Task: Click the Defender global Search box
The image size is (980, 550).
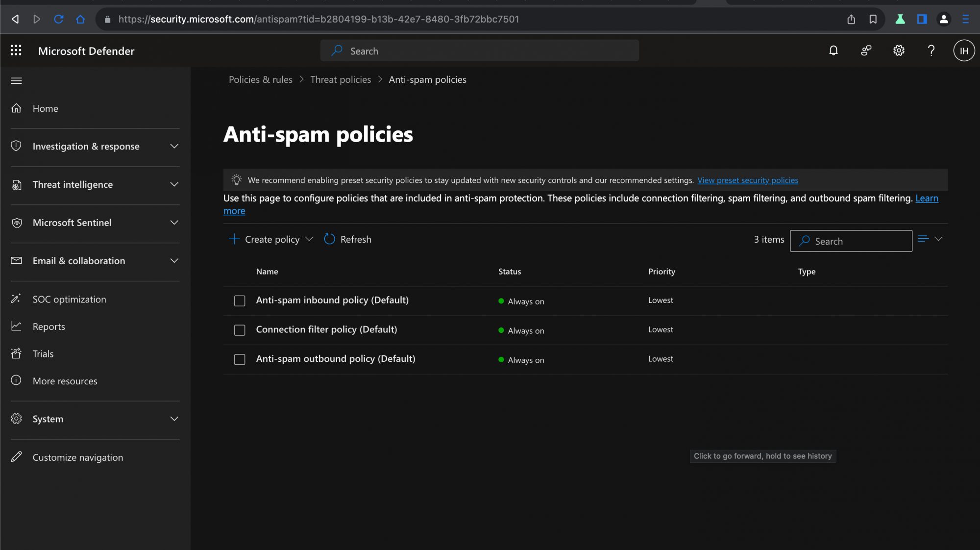Action: tap(479, 50)
